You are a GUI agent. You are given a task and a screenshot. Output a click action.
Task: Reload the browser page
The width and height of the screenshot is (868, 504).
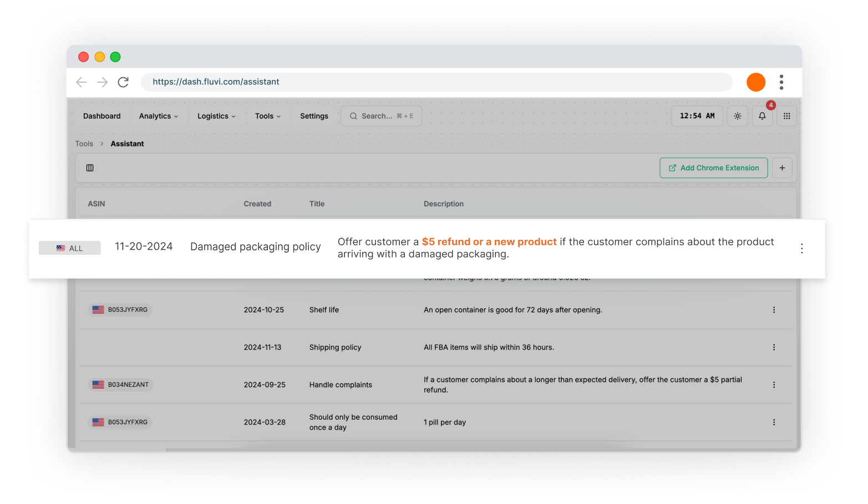pos(123,82)
